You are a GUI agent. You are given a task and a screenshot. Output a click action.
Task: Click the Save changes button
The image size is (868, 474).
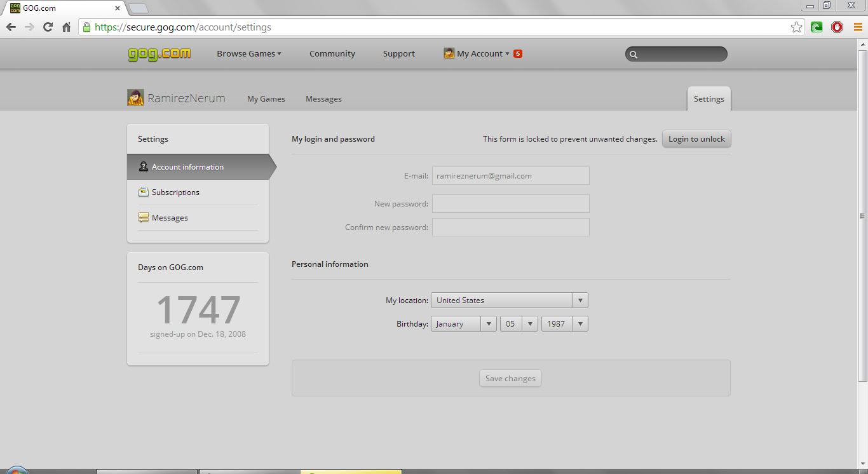510,378
